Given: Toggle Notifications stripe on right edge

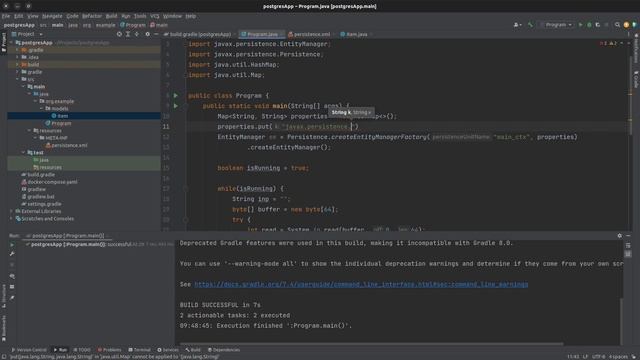Looking at the screenshot, I should (x=636, y=49).
